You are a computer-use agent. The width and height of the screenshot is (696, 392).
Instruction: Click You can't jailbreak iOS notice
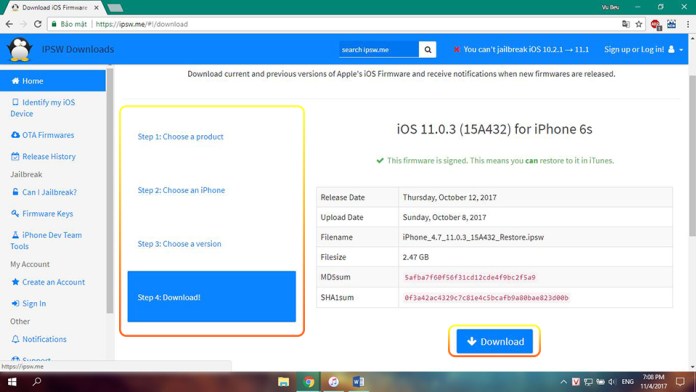pyautogui.click(x=521, y=49)
